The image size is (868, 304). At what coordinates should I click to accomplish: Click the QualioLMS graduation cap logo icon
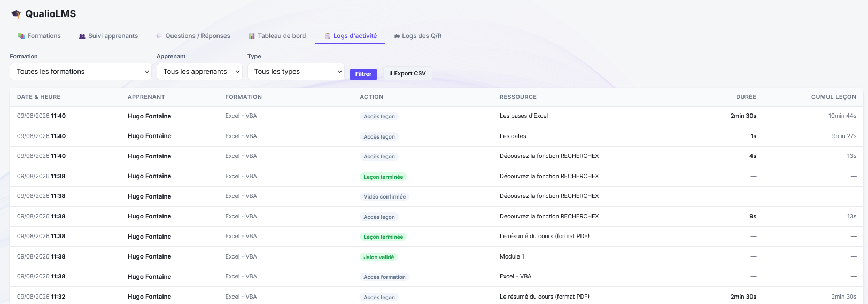click(x=16, y=14)
